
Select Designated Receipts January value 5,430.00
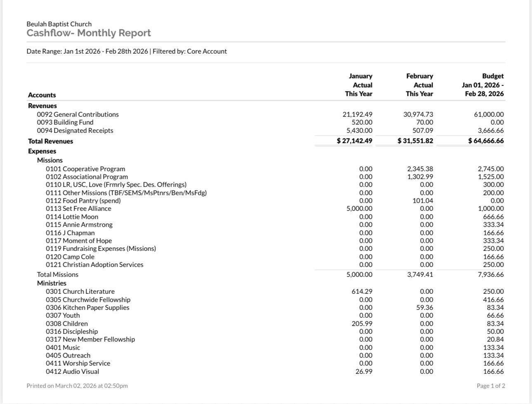point(360,130)
